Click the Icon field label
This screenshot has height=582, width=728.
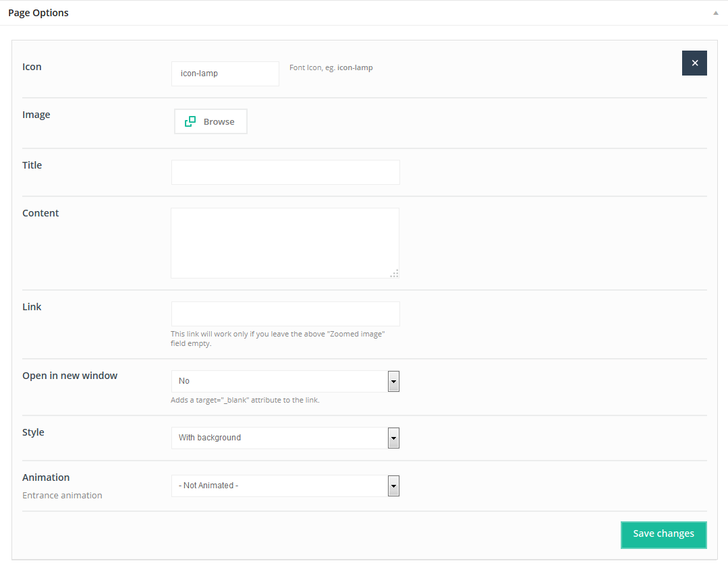[32, 67]
